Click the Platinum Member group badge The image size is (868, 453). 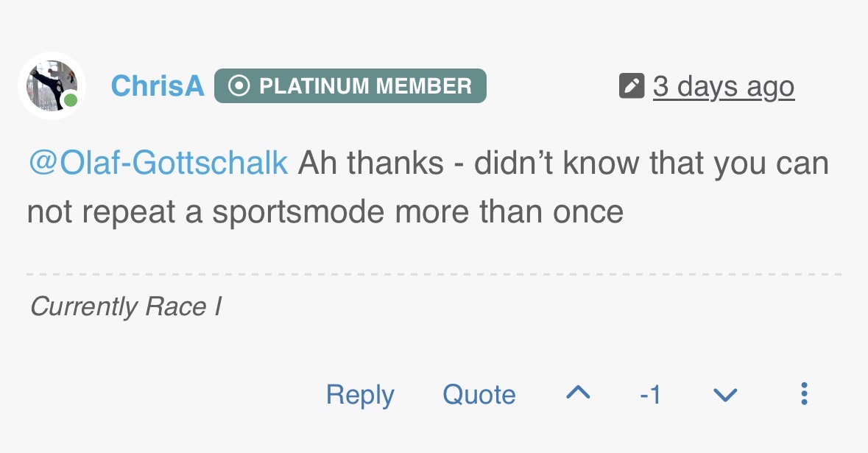click(350, 86)
